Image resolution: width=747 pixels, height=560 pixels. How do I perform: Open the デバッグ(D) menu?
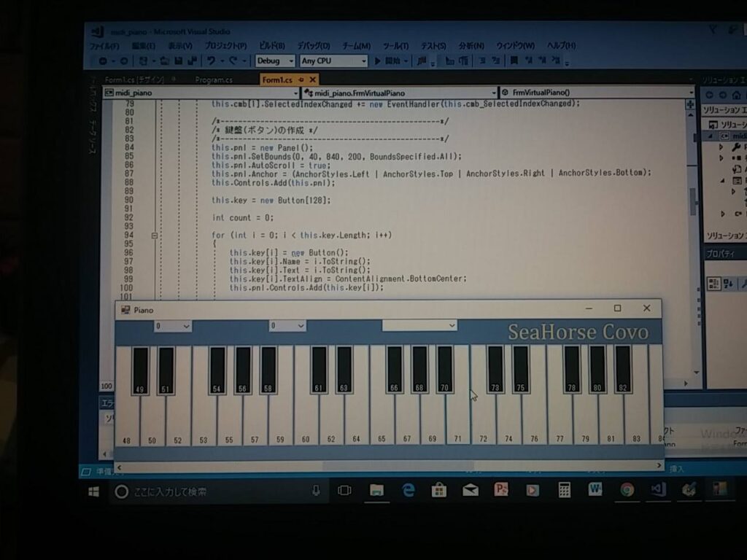click(314, 46)
